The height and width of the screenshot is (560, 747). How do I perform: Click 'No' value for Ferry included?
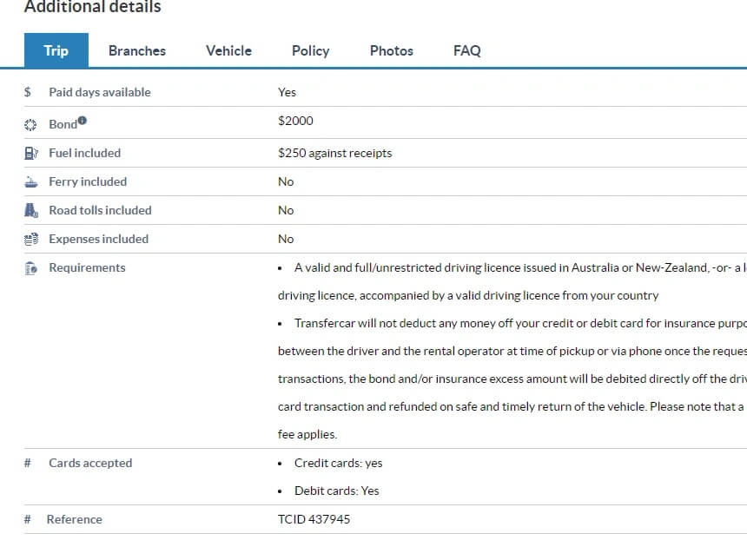286,181
